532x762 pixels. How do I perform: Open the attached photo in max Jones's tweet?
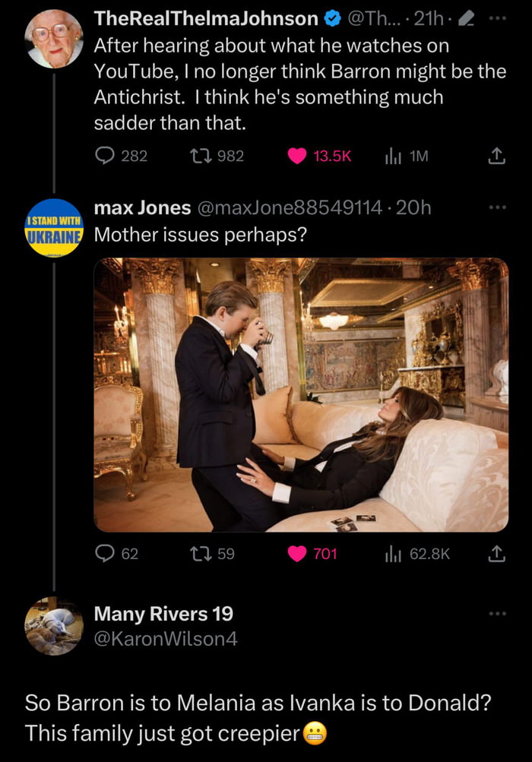(301, 394)
